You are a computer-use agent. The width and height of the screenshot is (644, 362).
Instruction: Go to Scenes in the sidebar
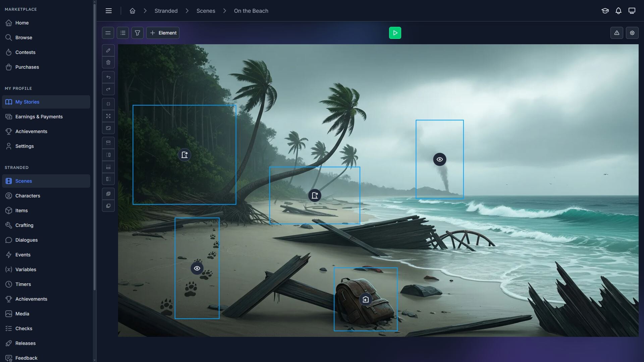(x=23, y=181)
